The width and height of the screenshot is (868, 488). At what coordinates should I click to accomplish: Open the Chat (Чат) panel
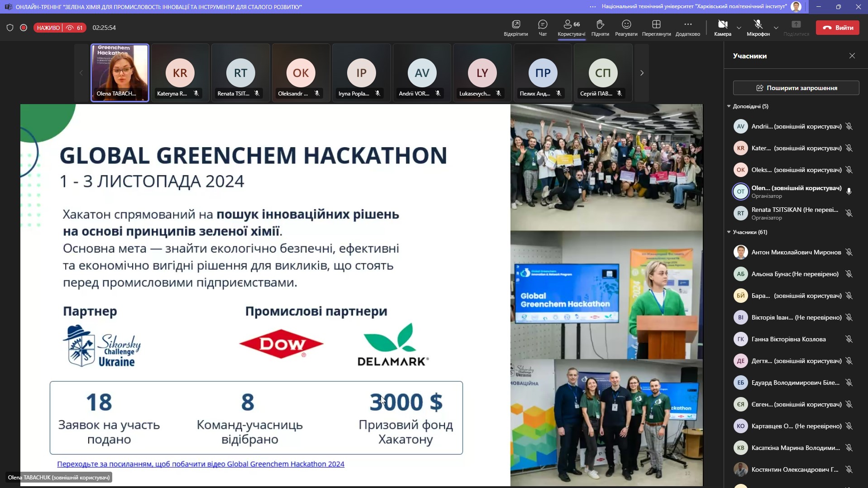(x=543, y=28)
